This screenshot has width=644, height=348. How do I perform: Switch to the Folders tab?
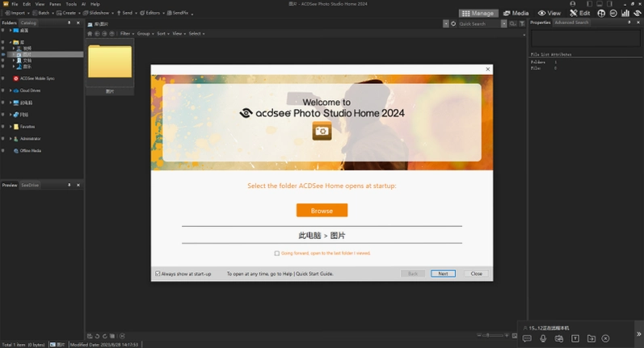pyautogui.click(x=9, y=23)
